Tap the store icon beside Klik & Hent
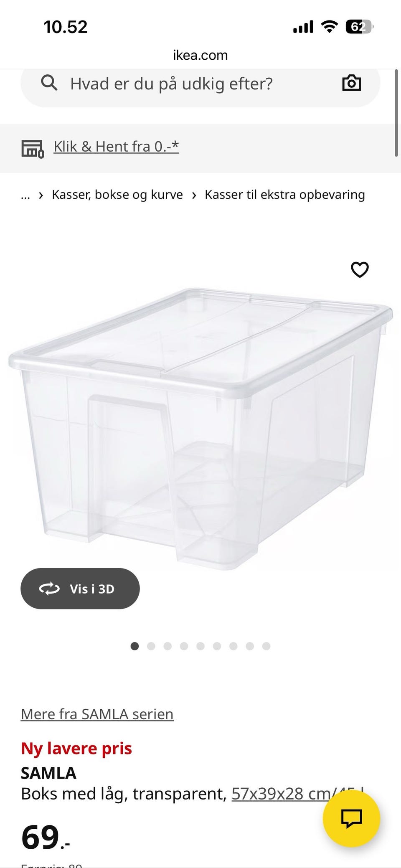Image resolution: width=401 pixels, height=868 pixels. [33, 149]
